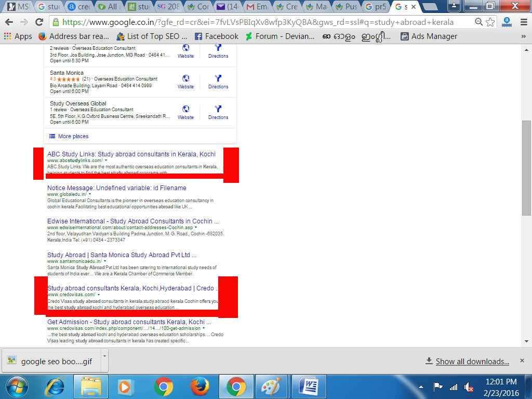
Task: Expand dropdown beside credovisas.com/index.php URL
Action: [204, 328]
